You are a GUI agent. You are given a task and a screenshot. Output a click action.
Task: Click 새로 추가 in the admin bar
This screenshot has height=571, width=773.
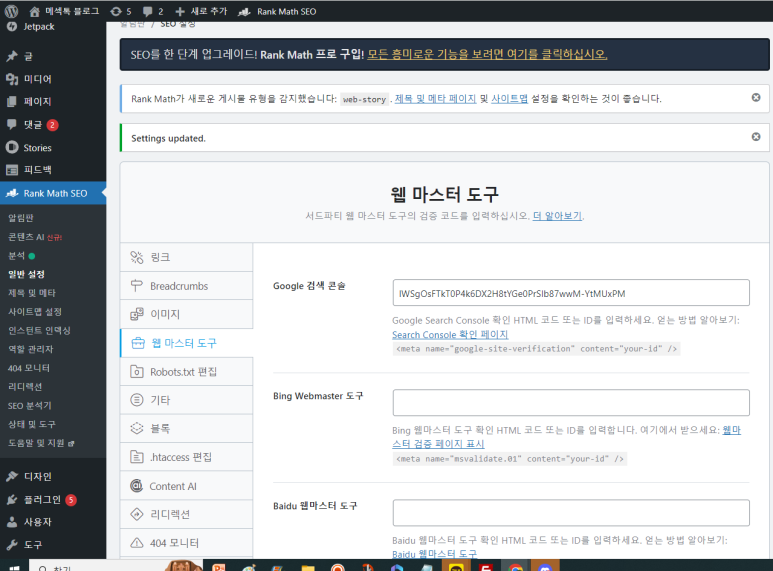click(x=201, y=11)
